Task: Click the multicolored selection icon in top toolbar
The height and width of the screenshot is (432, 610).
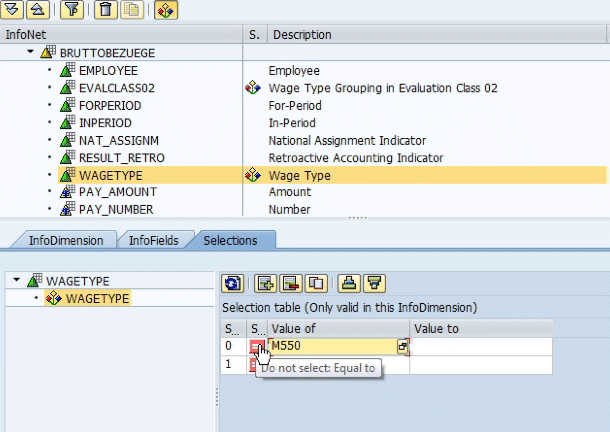Action: point(166,10)
